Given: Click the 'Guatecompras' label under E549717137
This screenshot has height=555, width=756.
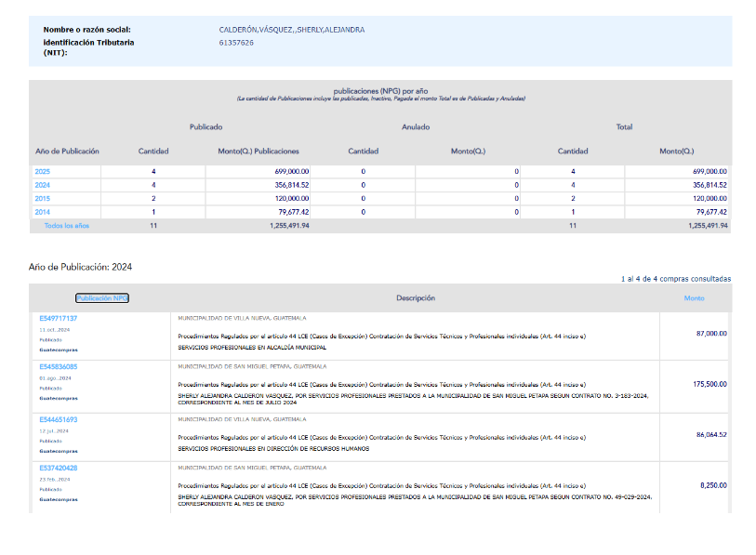Looking at the screenshot, I should click(x=58, y=350).
